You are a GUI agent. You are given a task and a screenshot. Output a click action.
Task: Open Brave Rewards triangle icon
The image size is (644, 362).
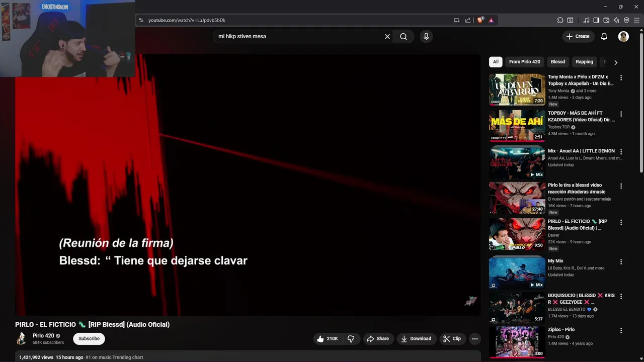[x=491, y=20]
